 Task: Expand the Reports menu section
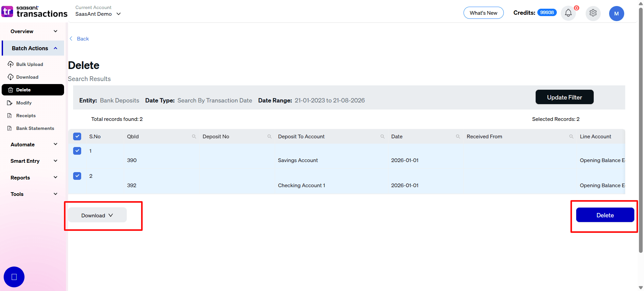(x=34, y=178)
